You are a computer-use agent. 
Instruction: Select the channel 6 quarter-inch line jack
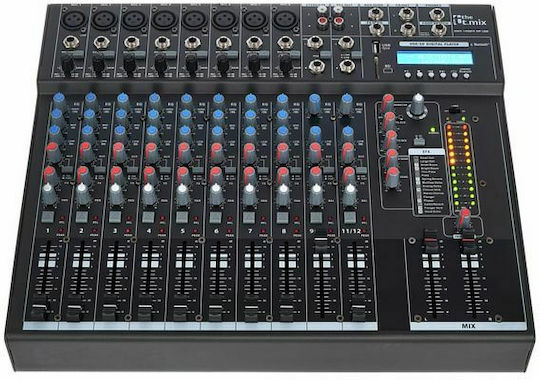(x=223, y=43)
